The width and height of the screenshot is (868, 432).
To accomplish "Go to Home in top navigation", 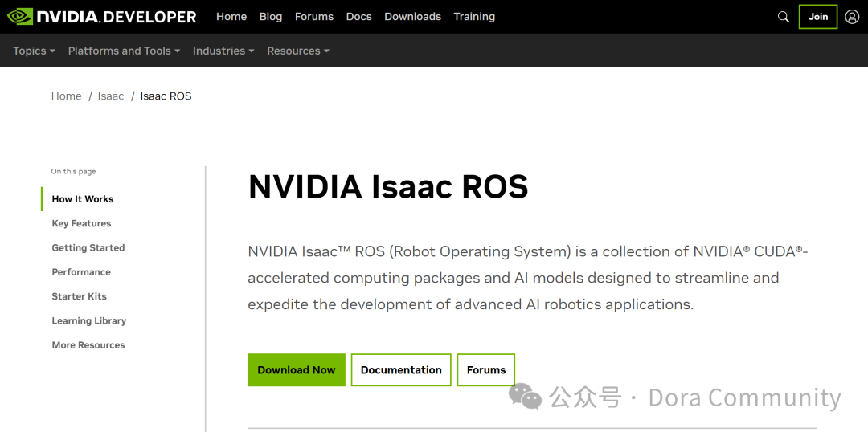I will click(231, 17).
